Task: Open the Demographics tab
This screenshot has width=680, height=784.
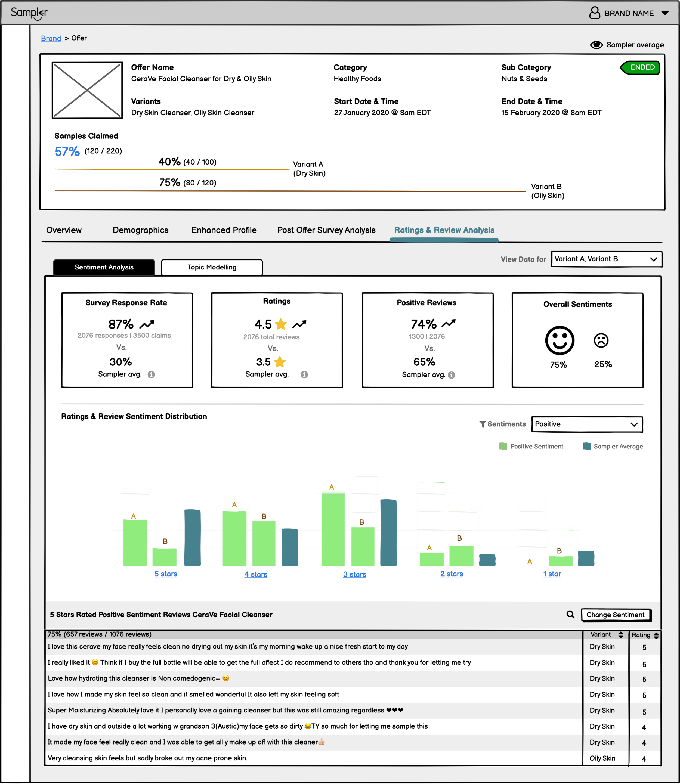Action: pyautogui.click(x=140, y=230)
